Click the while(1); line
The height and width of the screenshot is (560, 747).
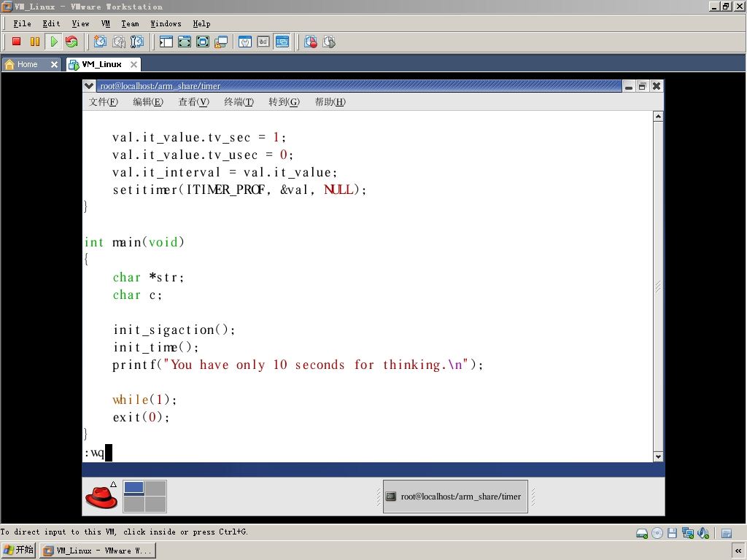(x=144, y=400)
